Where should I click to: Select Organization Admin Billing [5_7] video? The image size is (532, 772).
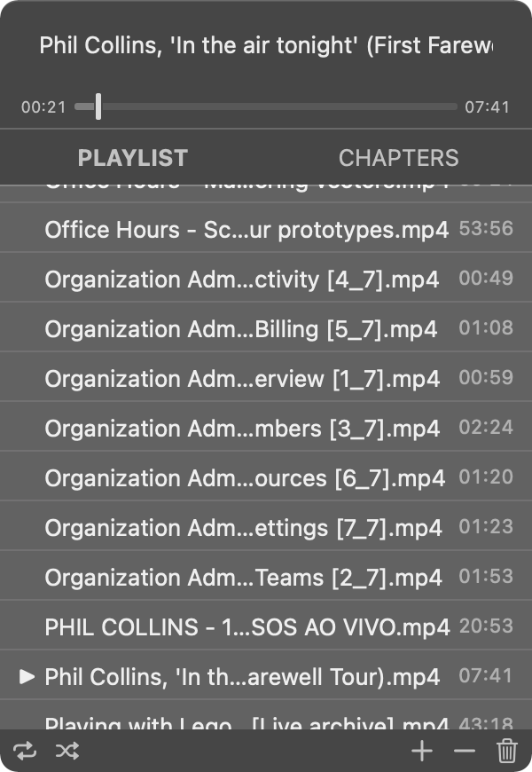(x=241, y=328)
